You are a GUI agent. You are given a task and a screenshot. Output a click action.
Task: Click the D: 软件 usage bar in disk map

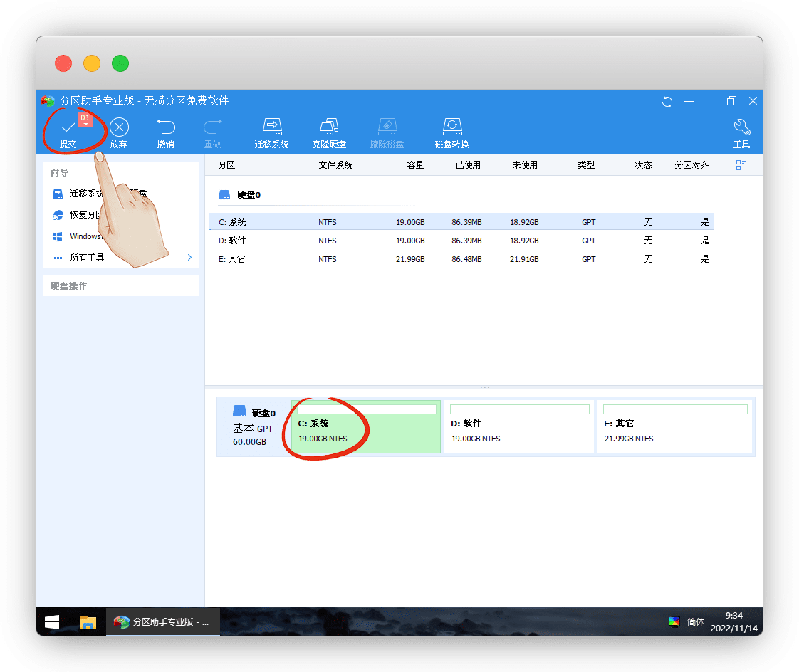click(519, 409)
